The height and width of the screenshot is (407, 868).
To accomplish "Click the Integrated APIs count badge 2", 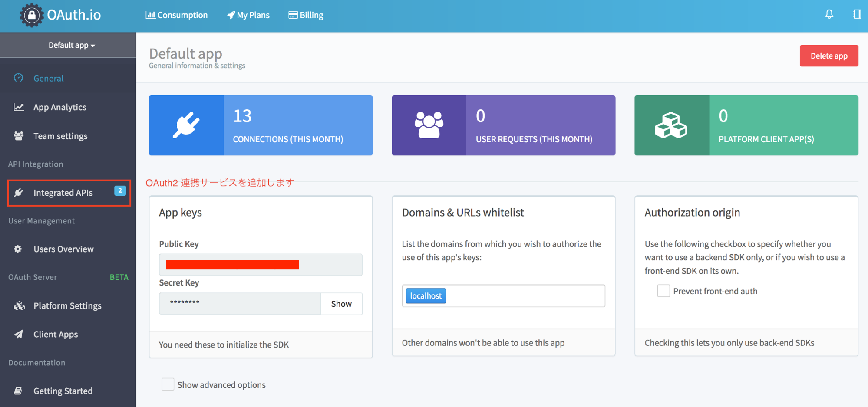I will pos(120,190).
